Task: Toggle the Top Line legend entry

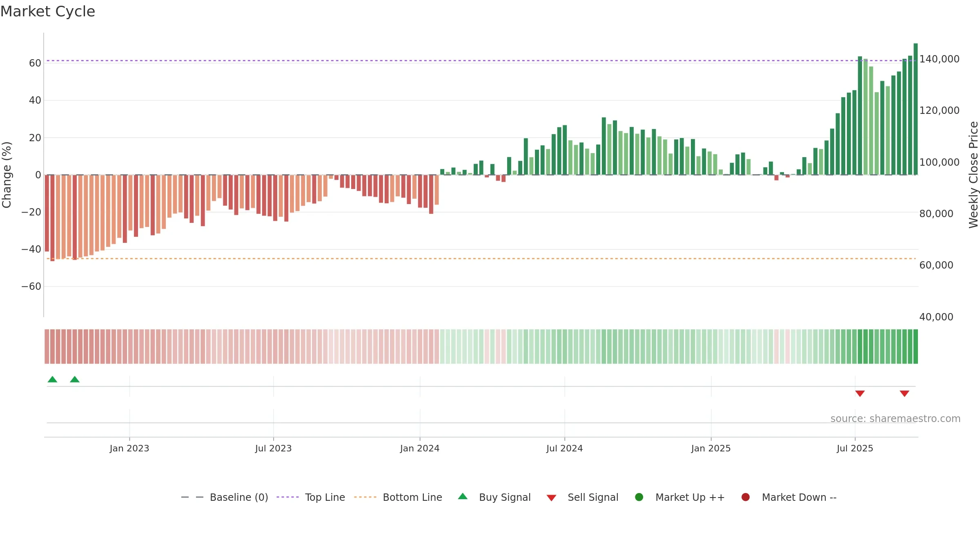Action: point(311,497)
